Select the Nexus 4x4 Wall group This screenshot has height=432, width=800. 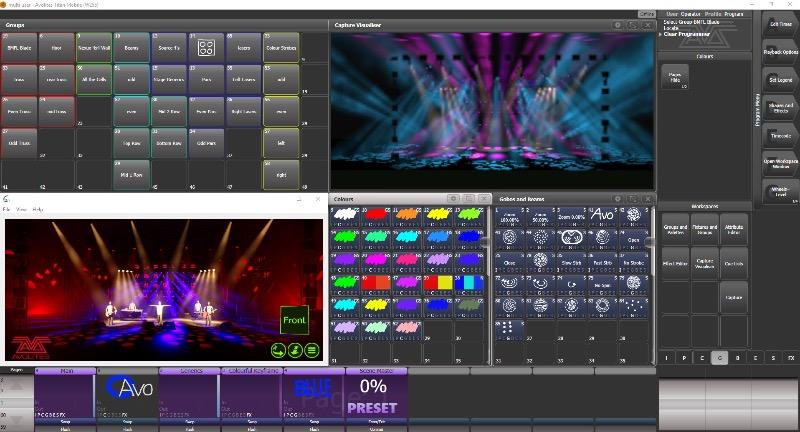coord(94,48)
